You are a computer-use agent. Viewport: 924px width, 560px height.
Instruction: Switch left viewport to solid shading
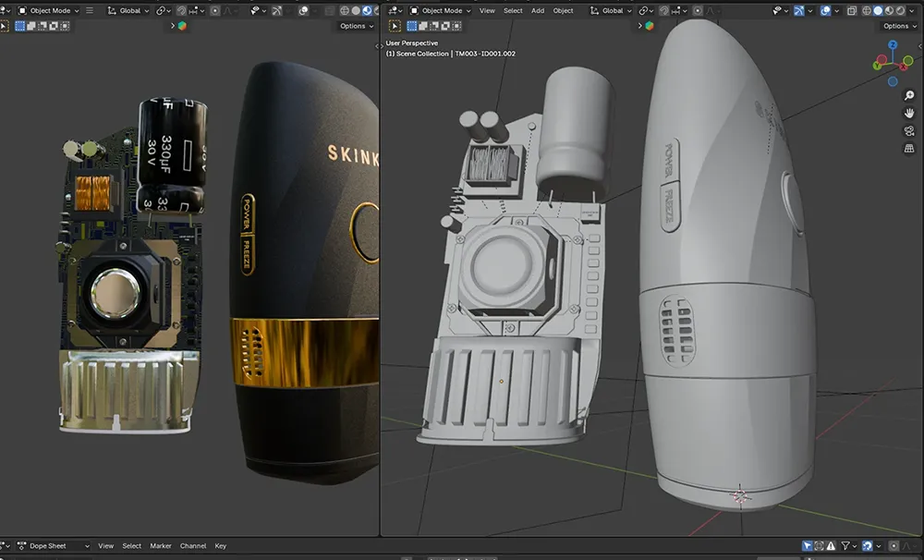(356, 10)
